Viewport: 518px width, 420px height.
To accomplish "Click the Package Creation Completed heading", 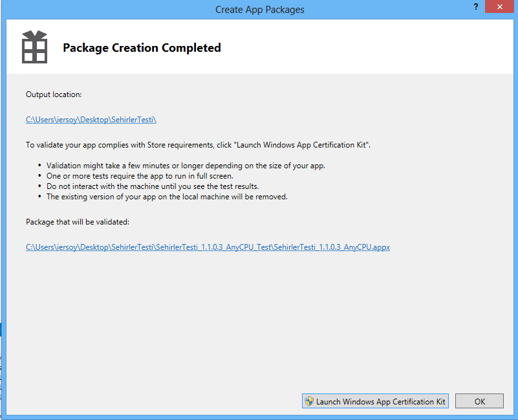I will pyautogui.click(x=142, y=48).
